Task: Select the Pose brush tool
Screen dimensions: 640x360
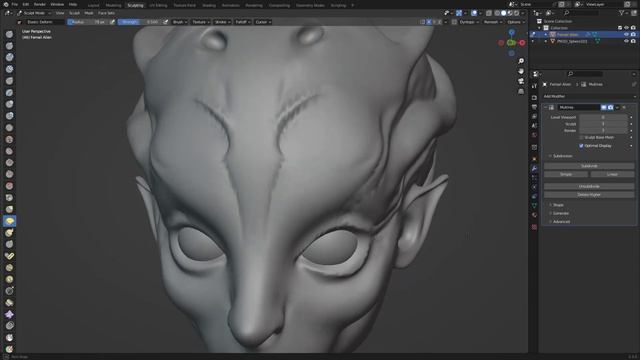Action: (x=9, y=256)
